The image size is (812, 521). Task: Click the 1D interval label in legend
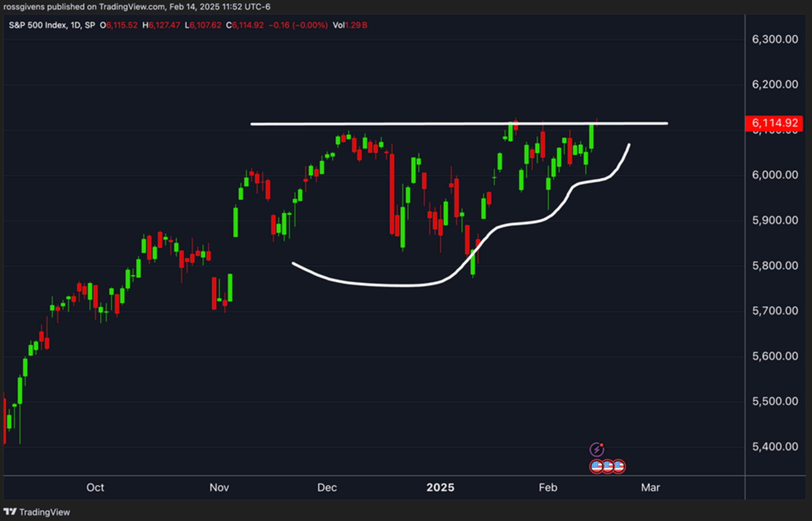click(x=75, y=25)
